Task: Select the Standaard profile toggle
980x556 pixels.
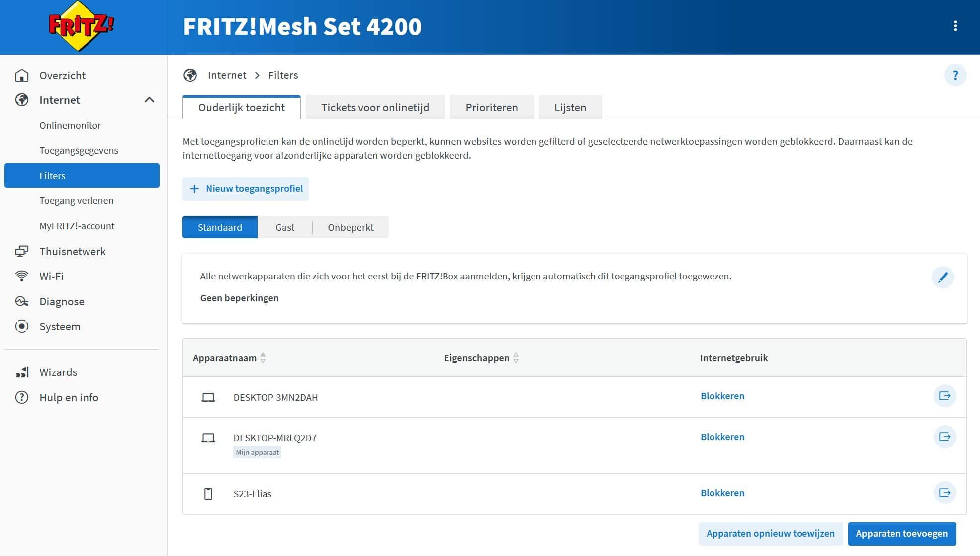Action: tap(220, 227)
